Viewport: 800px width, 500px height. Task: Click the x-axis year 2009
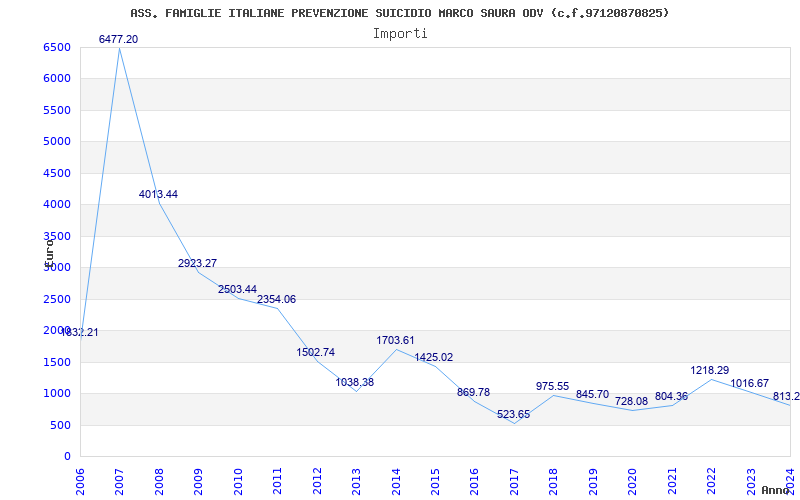(x=198, y=481)
